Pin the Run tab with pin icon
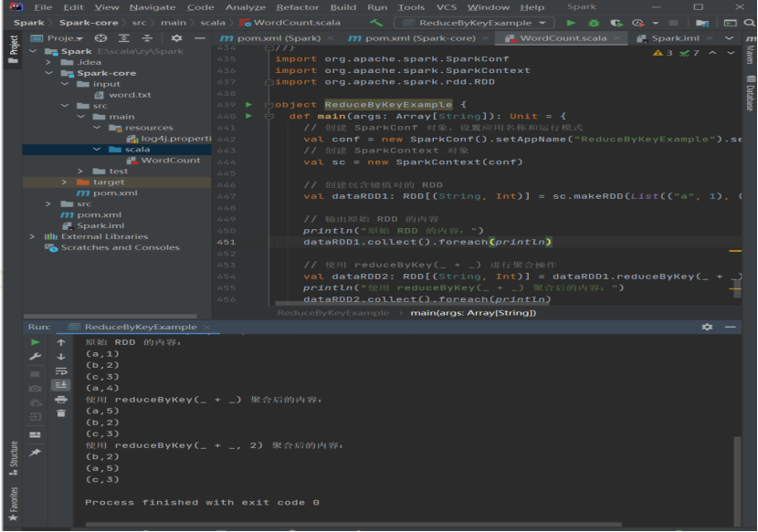 [36, 453]
